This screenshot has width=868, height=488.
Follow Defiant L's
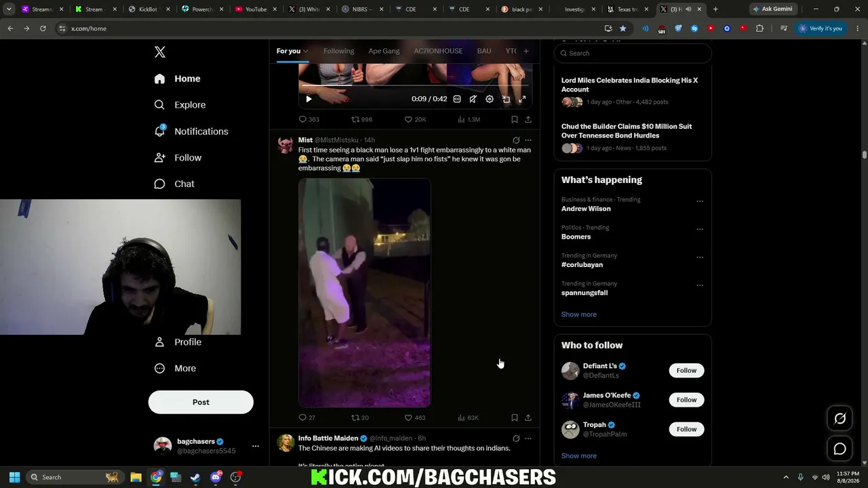[686, 371]
